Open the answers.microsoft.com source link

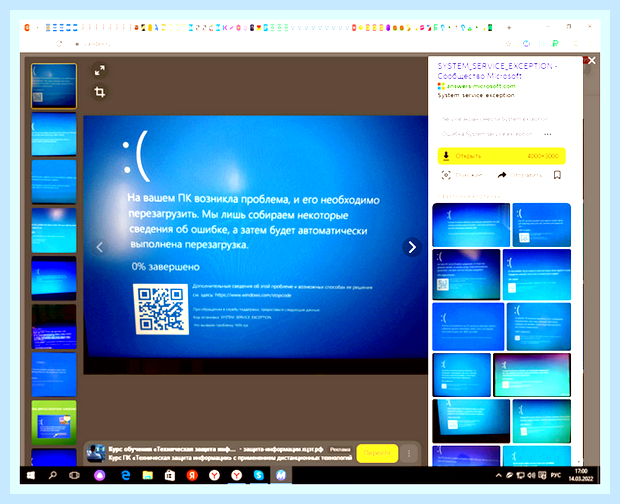[481, 86]
